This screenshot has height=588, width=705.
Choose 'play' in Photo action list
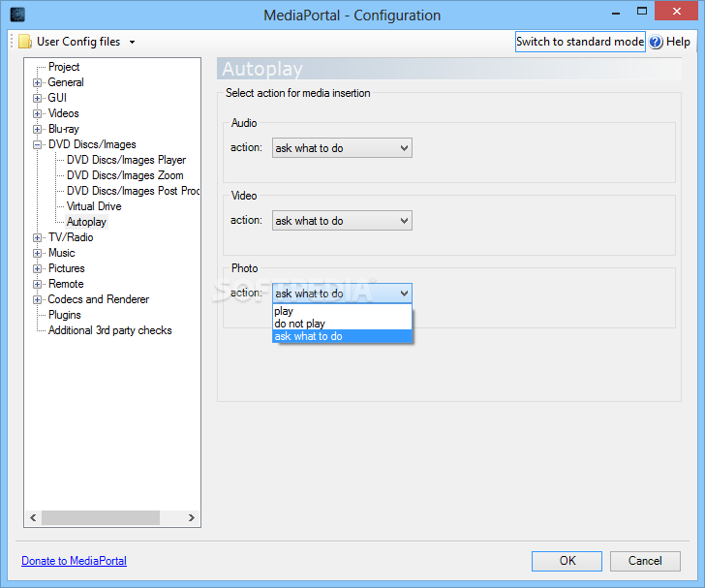point(342,311)
